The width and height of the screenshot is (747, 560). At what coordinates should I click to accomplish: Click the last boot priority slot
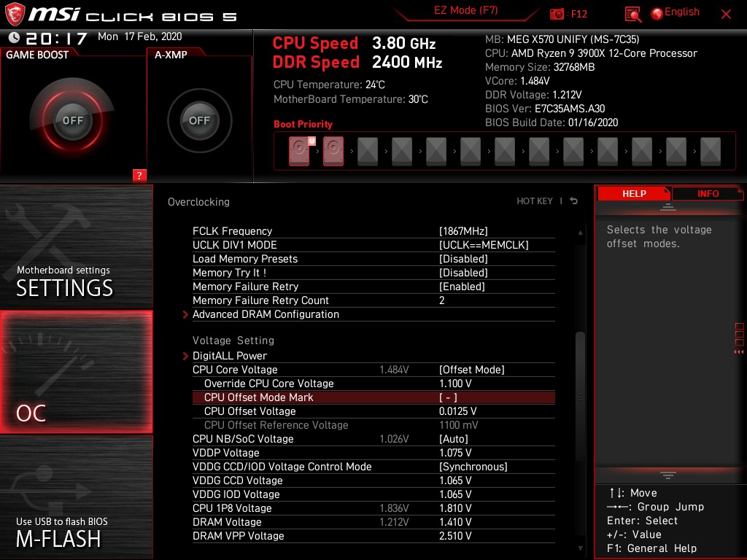(711, 152)
